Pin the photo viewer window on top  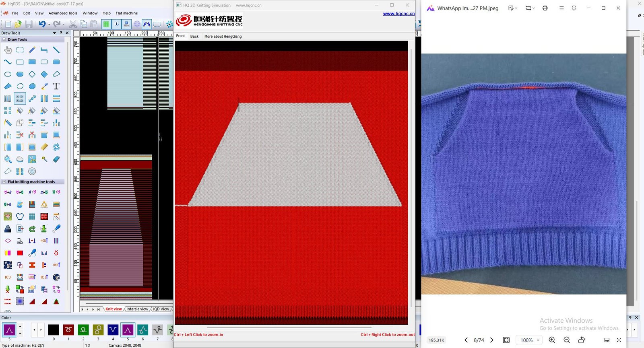pos(574,8)
